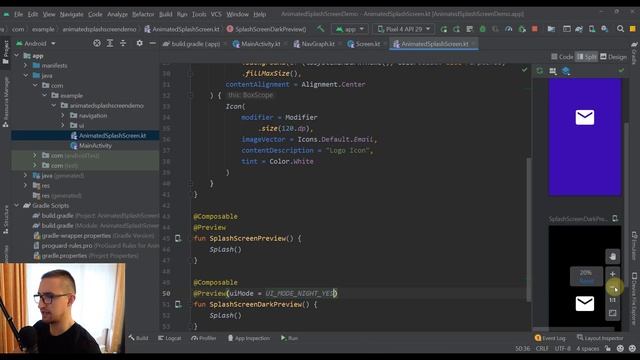Image resolution: width=640 pixels, height=360 pixels.
Task: Click gutter run icon beside SplashScreenPreview function
Action: coord(178,238)
